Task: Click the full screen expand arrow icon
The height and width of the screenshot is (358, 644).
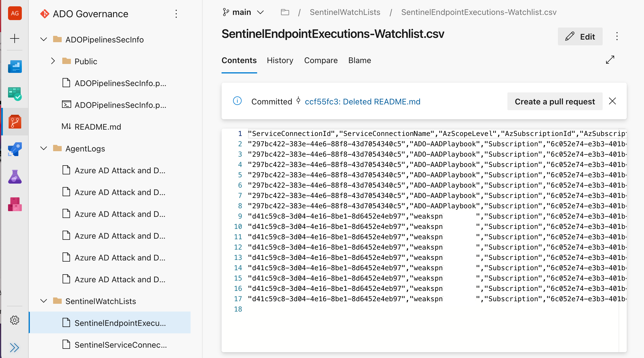Action: pos(610,60)
